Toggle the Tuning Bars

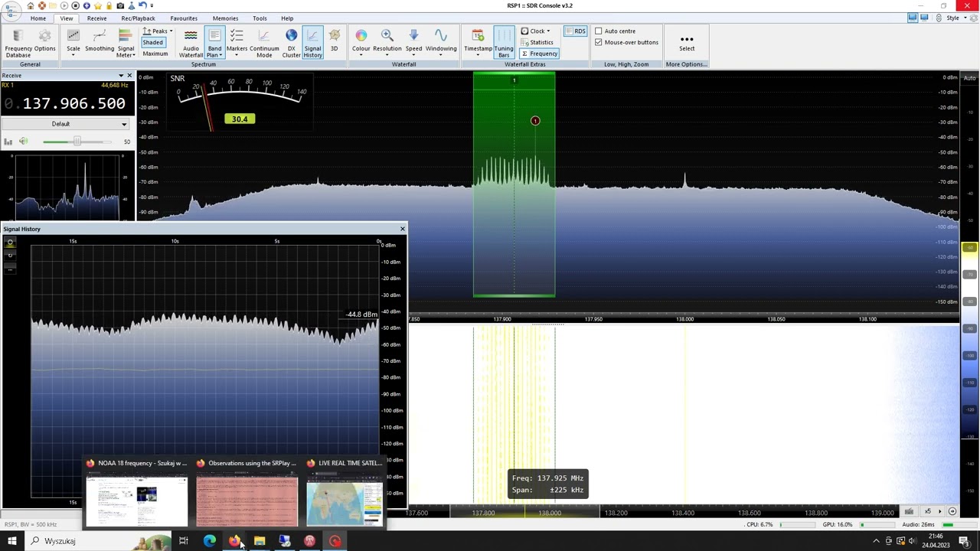[x=504, y=43]
